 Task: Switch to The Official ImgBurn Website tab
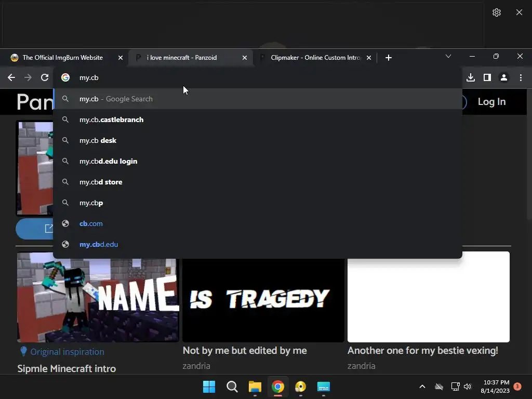(63, 58)
